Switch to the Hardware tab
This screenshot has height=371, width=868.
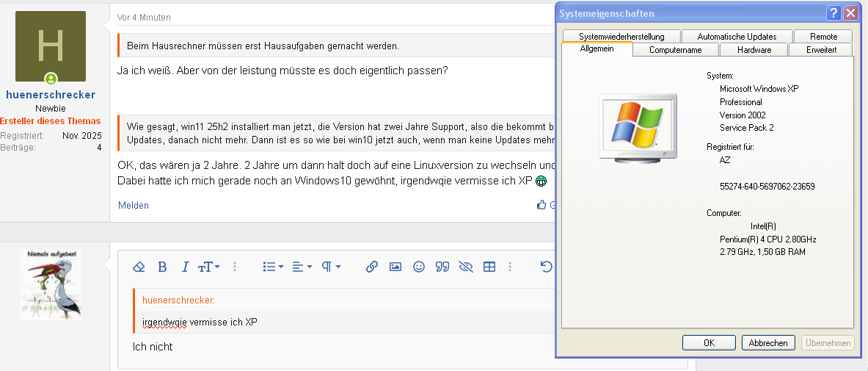[754, 50]
